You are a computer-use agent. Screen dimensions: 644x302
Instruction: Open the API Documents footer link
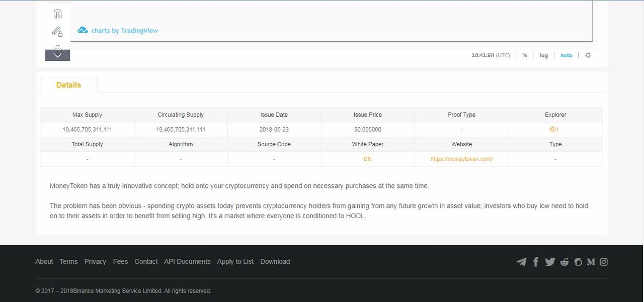point(187,261)
